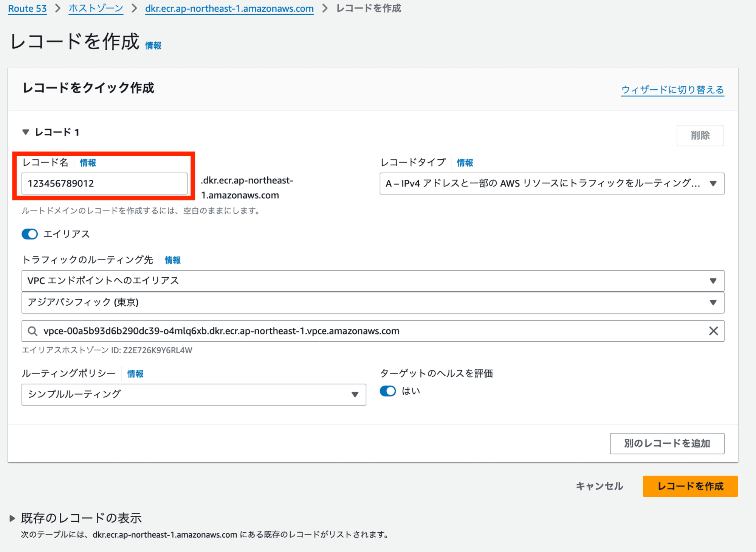Open the アジアパシフィック (東京) region dropdown
This screenshot has width=756, height=552.
[x=373, y=302]
